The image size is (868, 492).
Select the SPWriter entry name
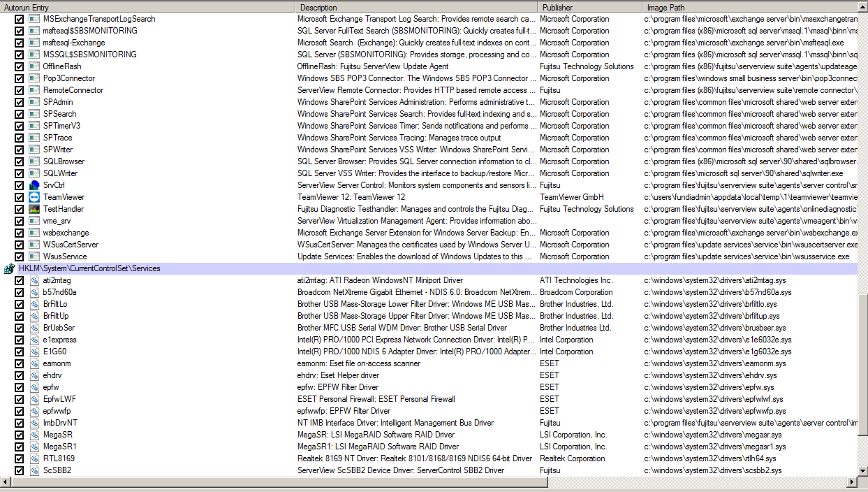click(58, 150)
